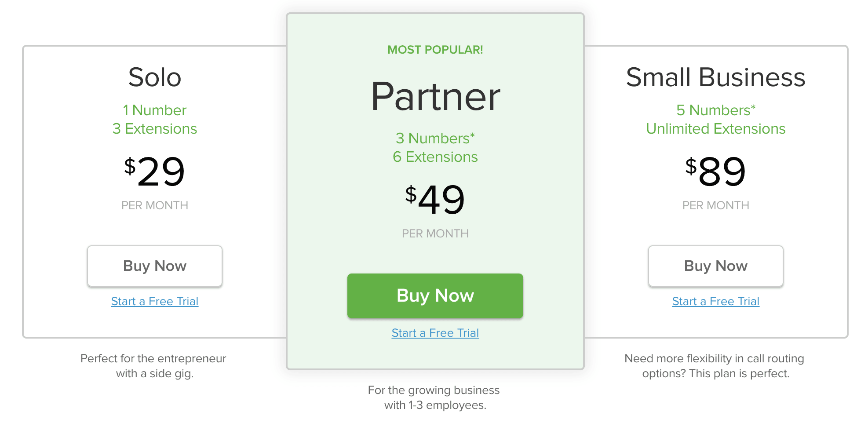The width and height of the screenshot is (868, 423).
Task: Click the $29 price
Action: point(155,171)
